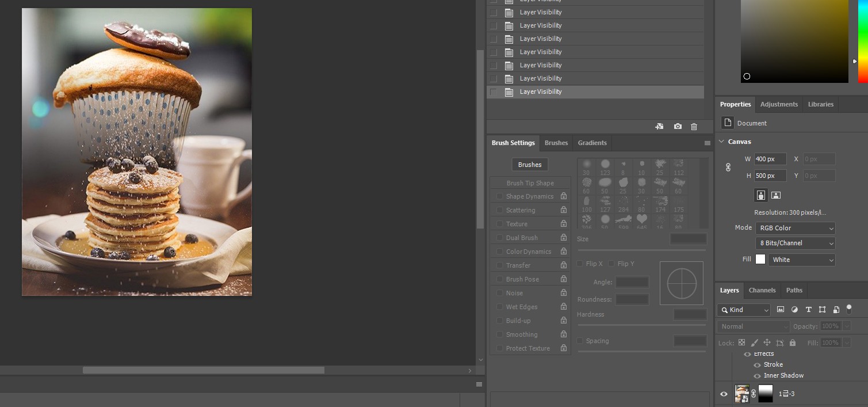Viewport: 868px width, 407px height.
Task: Open the Kind layer filter dropdown
Action: pos(743,310)
